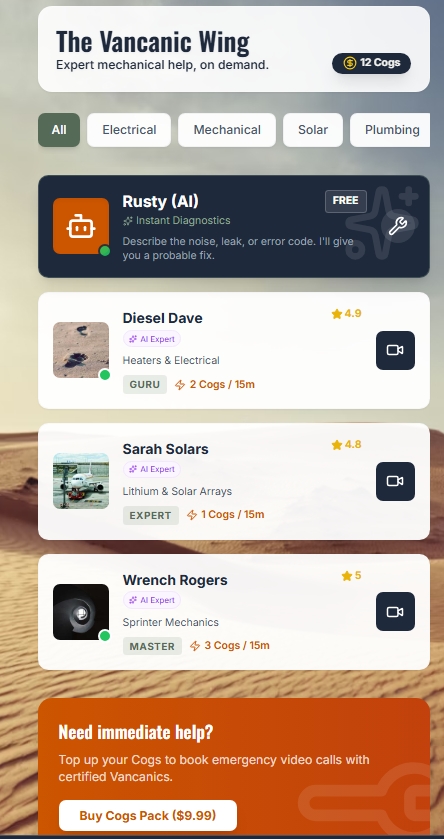The width and height of the screenshot is (444, 839).
Task: Start video call with Sarah Solars
Action: click(395, 482)
